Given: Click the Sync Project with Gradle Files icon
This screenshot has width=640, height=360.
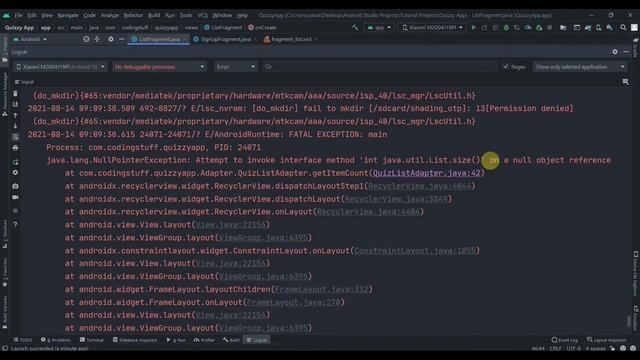Looking at the screenshot, I should [x=587, y=28].
